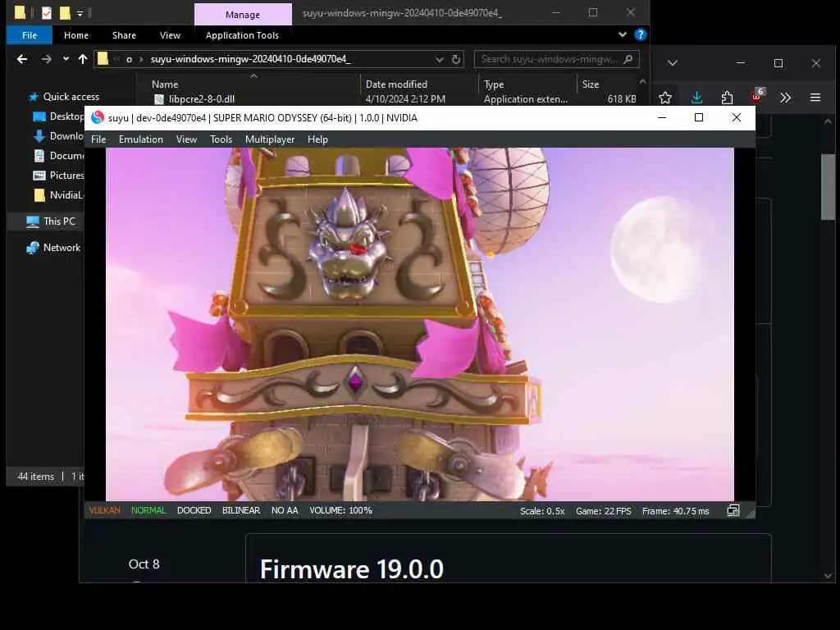Click the red extension icon with badge 6
This screenshot has width=840, height=630.
pos(757,96)
